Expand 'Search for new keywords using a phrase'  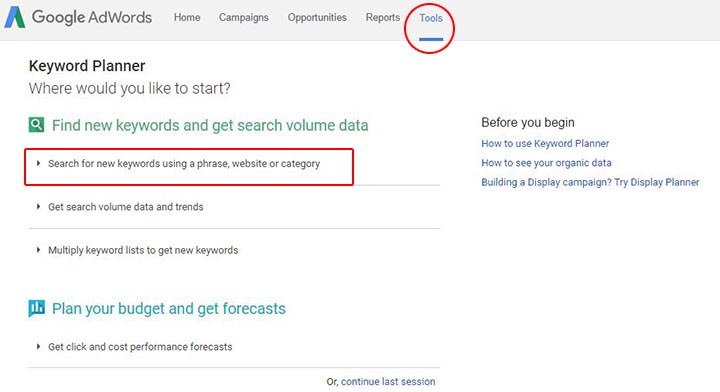click(x=184, y=164)
